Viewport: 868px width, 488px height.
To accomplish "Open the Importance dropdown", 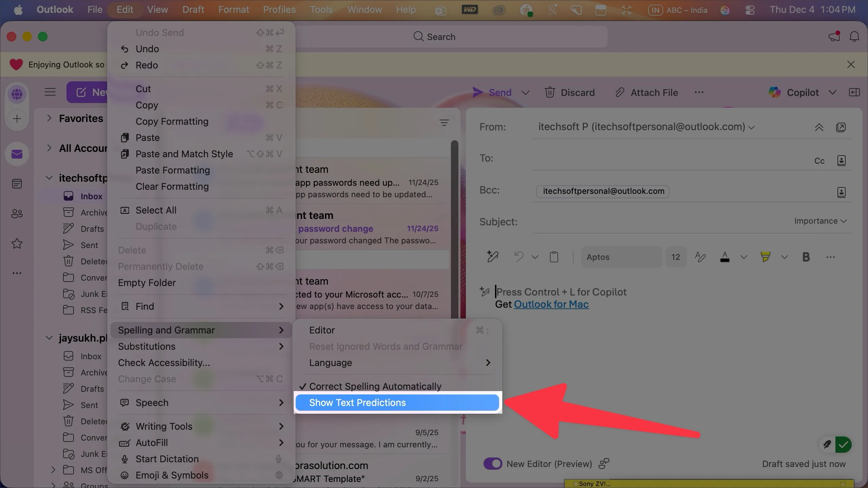I will 820,221.
